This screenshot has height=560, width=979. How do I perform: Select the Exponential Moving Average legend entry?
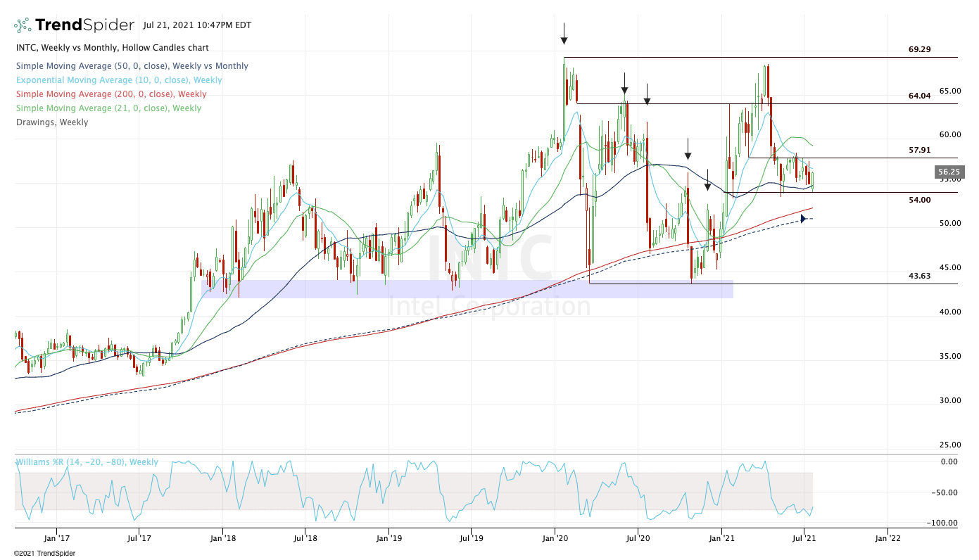tap(118, 80)
